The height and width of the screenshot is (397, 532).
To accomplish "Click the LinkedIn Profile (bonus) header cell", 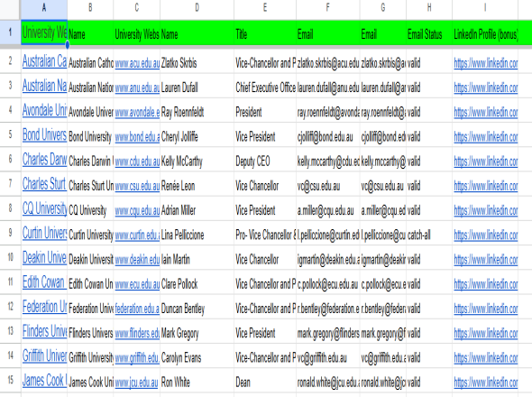I will pos(485,33).
